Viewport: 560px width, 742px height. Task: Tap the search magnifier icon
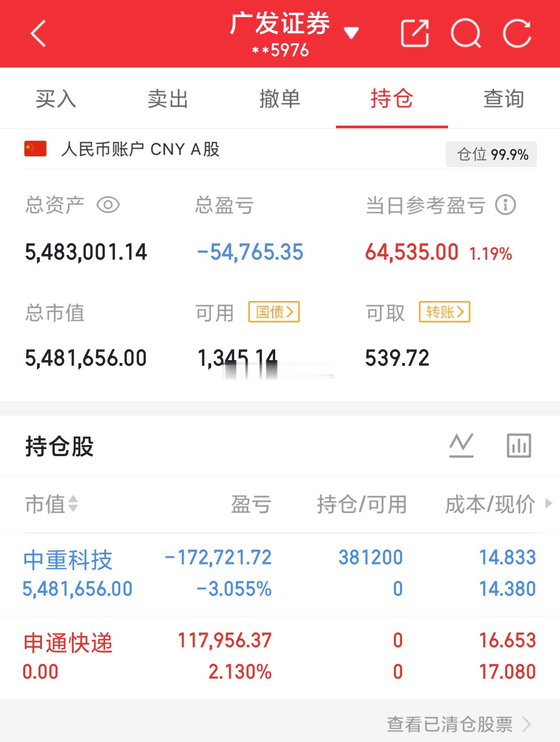coord(466,33)
